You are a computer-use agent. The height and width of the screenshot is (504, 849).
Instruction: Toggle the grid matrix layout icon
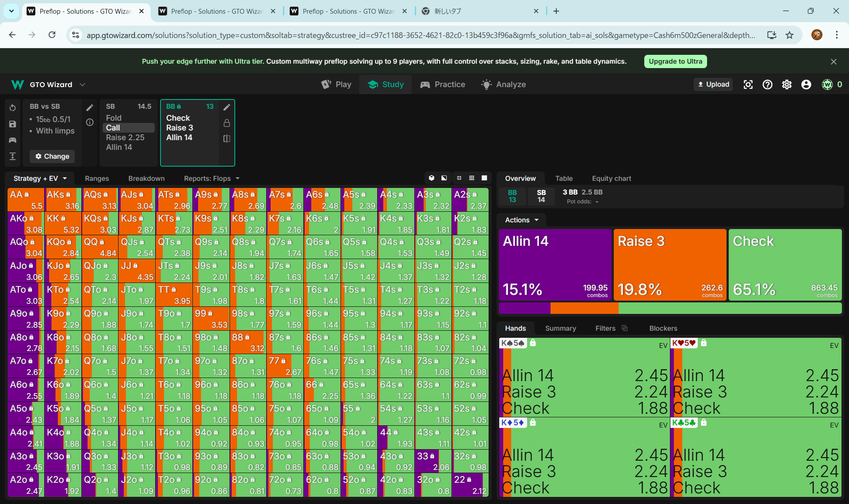tap(472, 178)
